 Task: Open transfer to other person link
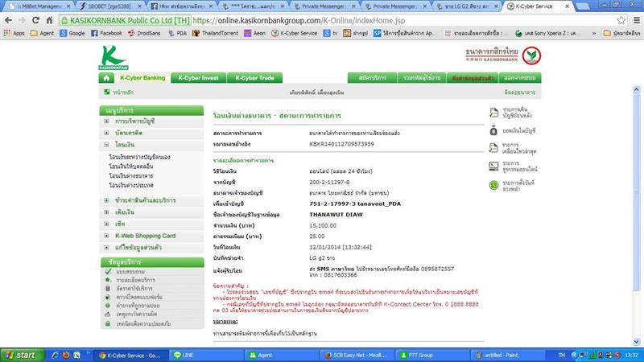click(x=131, y=167)
